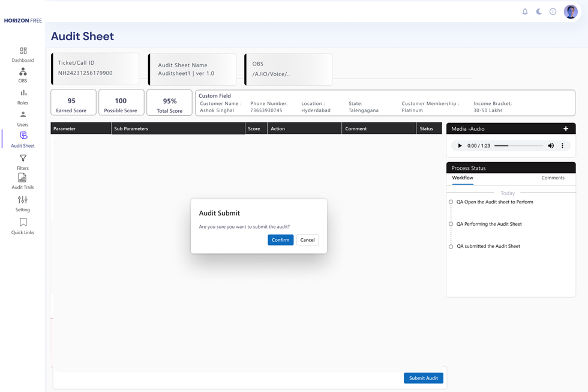Open audio player more options menu
Image resolution: width=588 pixels, height=392 pixels.
tap(562, 146)
